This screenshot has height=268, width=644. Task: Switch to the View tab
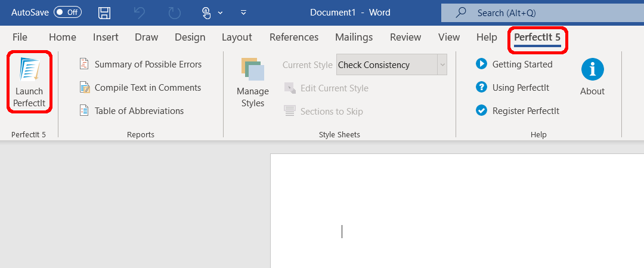tap(449, 38)
